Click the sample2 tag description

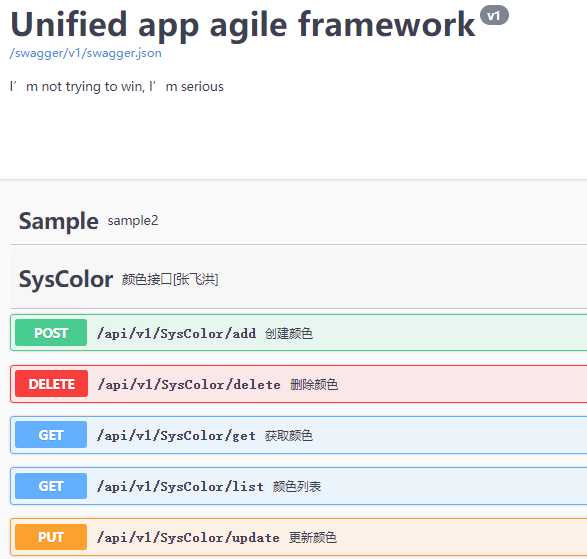pos(133,221)
